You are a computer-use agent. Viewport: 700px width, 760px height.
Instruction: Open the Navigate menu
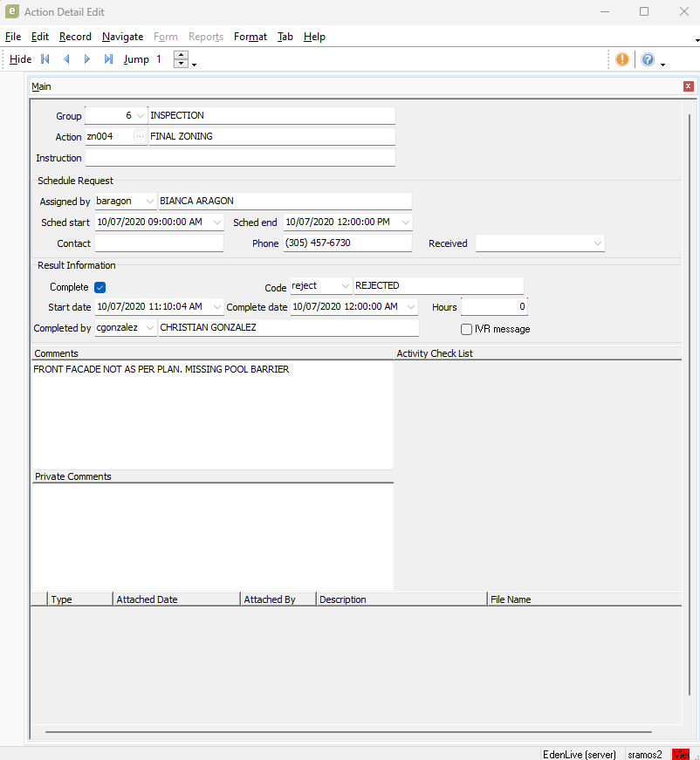[x=122, y=37]
